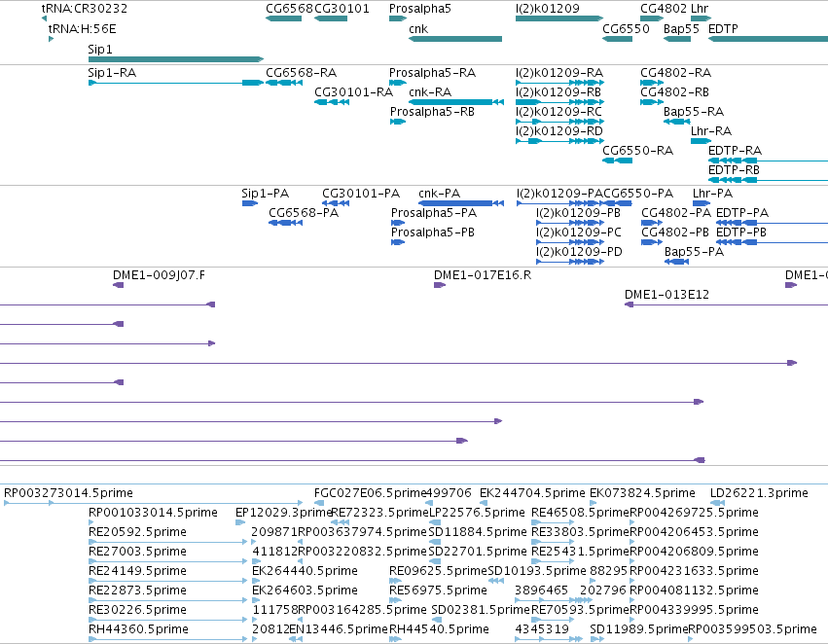Select the Sip1-PA protein label

[265, 194]
